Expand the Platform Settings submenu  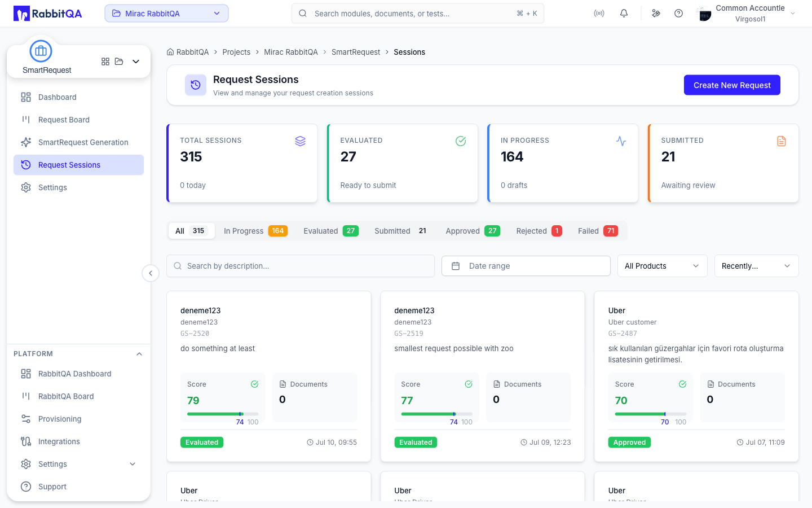(x=133, y=464)
